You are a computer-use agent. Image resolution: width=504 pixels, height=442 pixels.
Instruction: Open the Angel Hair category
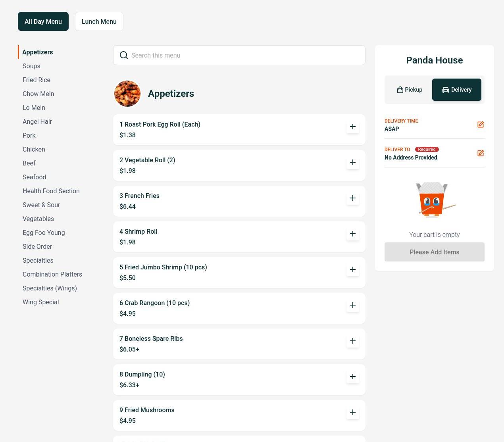[x=37, y=122]
